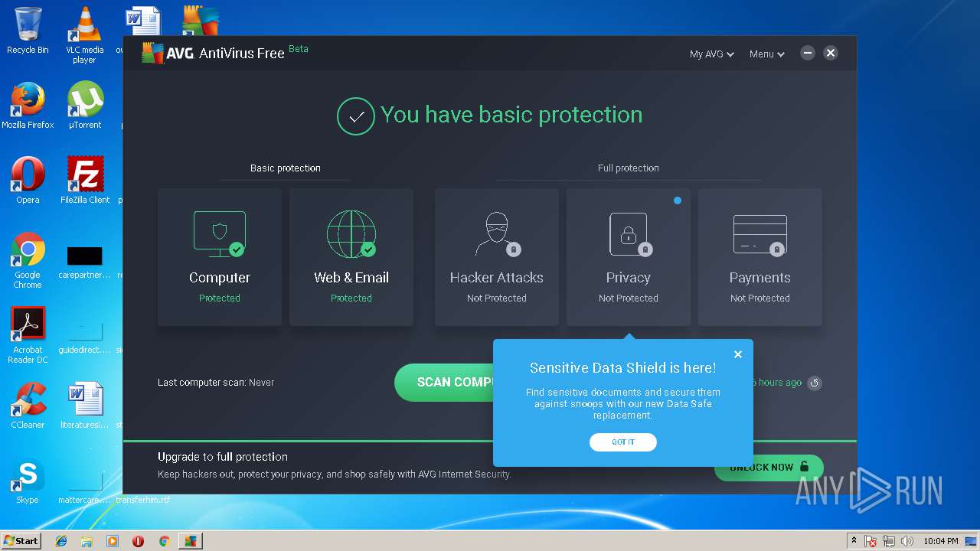Click the 'Basic protection' section label
The width and height of the screenshot is (980, 551).
point(286,168)
